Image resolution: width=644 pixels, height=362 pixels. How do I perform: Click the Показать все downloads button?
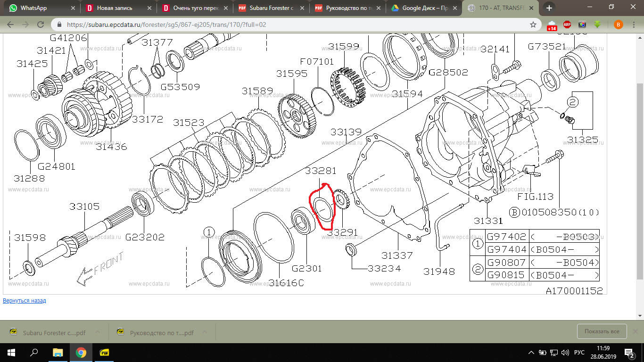coord(602,331)
